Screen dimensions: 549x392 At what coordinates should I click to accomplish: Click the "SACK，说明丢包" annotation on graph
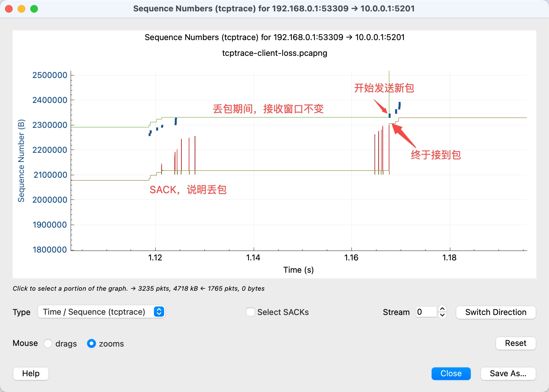point(188,190)
